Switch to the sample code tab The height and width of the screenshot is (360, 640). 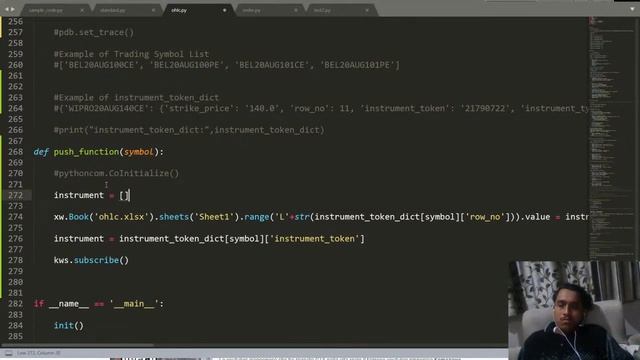(x=46, y=10)
